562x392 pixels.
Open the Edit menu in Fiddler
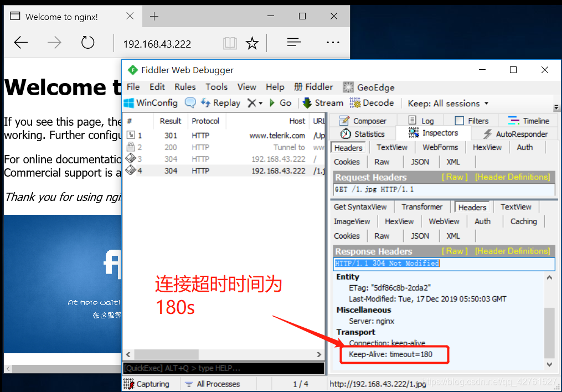[157, 87]
